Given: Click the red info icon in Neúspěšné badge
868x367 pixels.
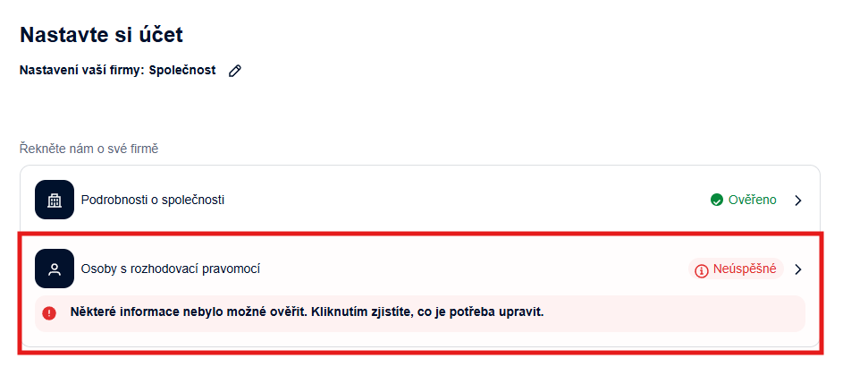Looking at the screenshot, I should (702, 269).
